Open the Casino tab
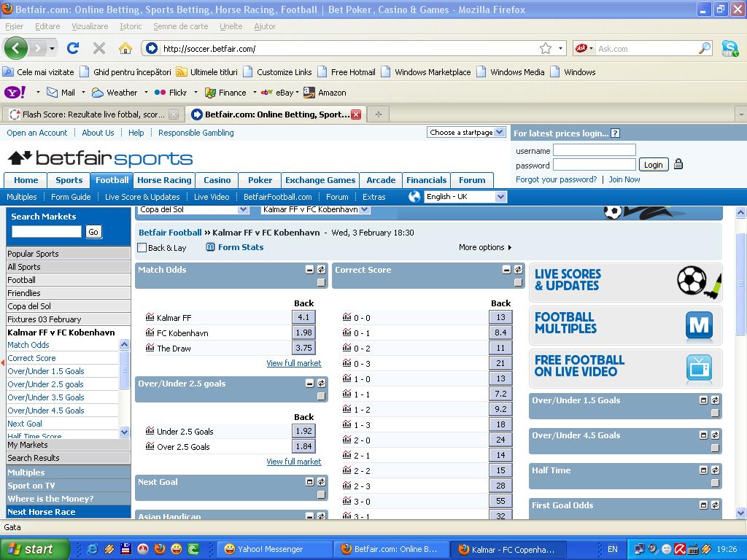The image size is (747, 560). (x=217, y=180)
